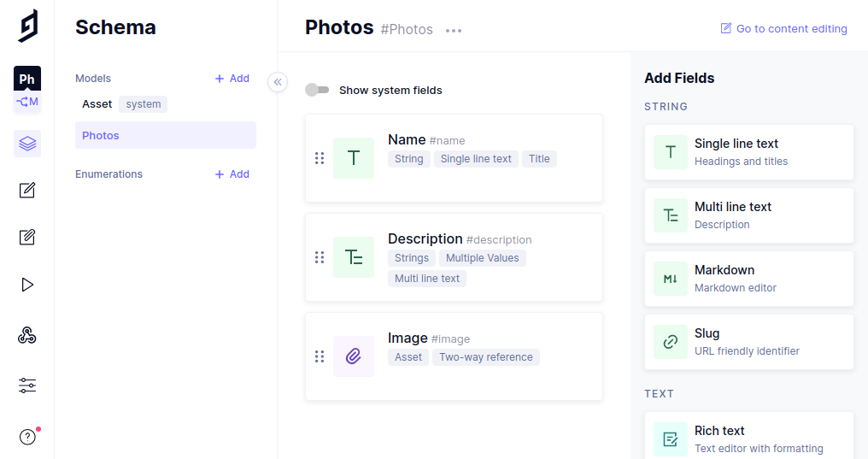Open the second pencil edit icon below
This screenshot has height=459, width=868.
point(27,238)
